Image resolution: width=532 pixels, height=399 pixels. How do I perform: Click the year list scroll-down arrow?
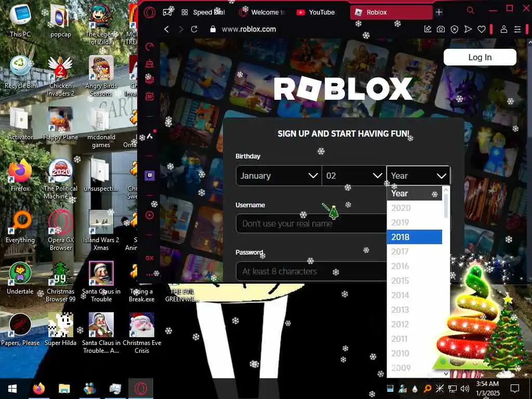446,373
